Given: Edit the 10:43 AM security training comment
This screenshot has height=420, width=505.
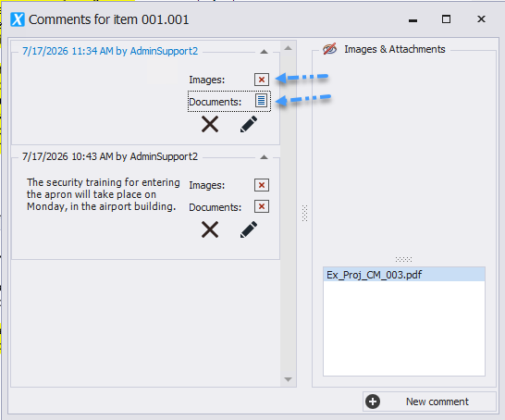Looking at the screenshot, I should (249, 229).
